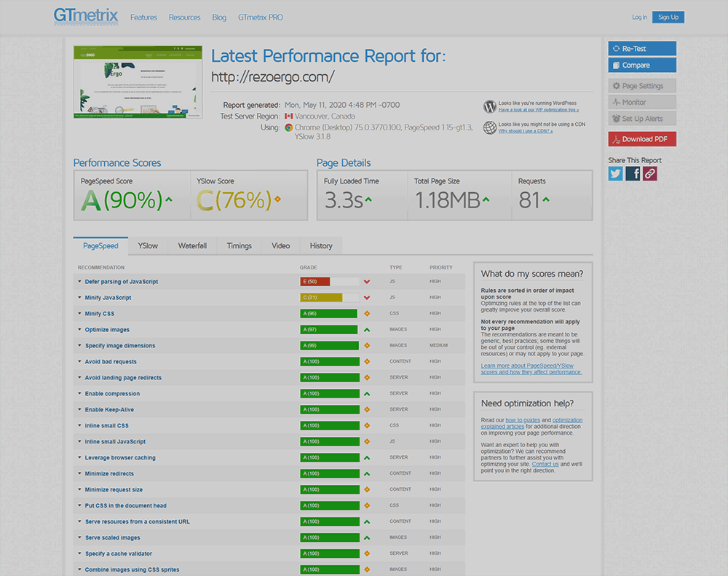Click the Download PDF button

[x=642, y=139]
